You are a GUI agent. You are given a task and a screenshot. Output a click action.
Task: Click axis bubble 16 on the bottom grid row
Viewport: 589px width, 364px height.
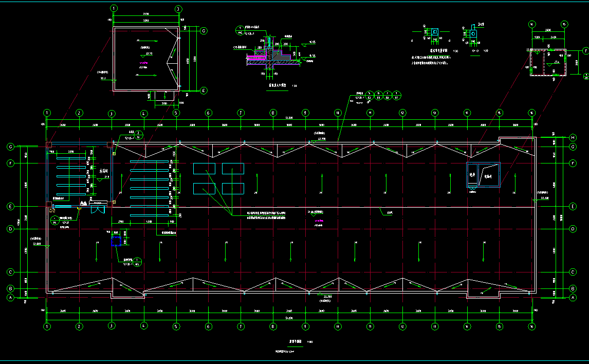point(531,326)
